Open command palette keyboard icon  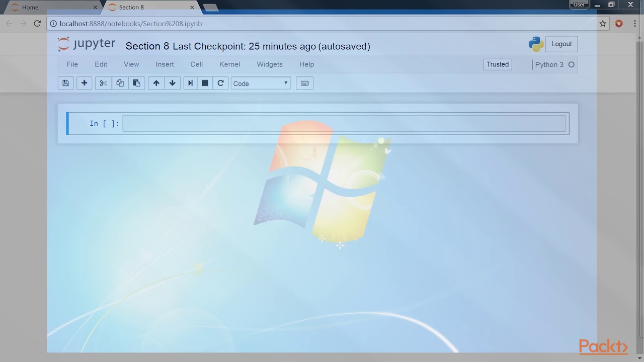coord(304,83)
